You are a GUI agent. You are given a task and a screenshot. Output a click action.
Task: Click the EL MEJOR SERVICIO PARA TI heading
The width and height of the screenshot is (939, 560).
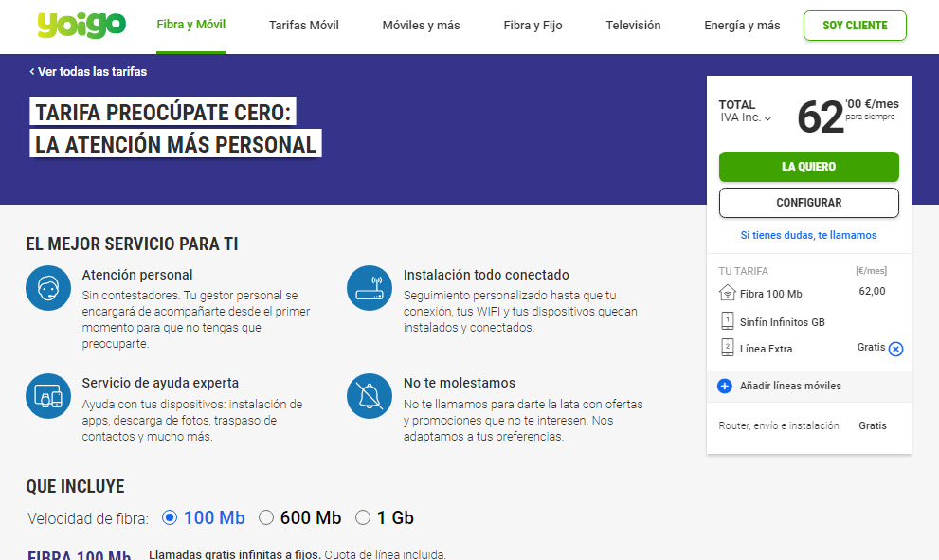click(x=132, y=244)
